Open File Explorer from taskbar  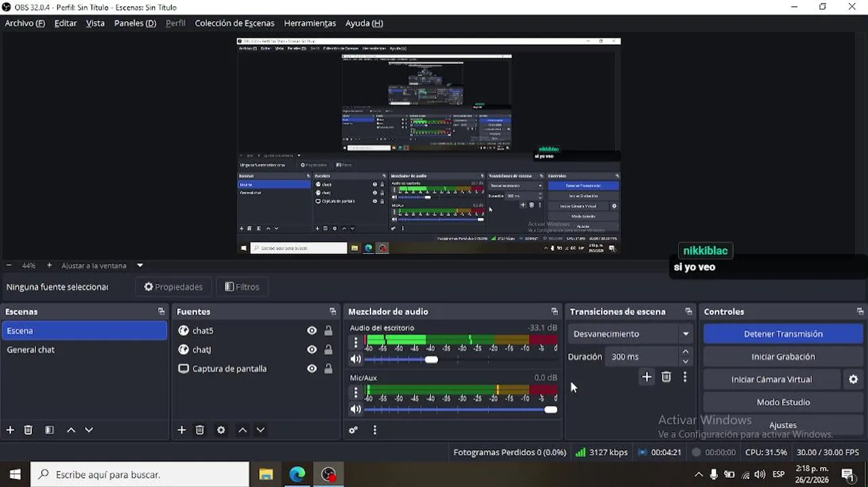266,474
